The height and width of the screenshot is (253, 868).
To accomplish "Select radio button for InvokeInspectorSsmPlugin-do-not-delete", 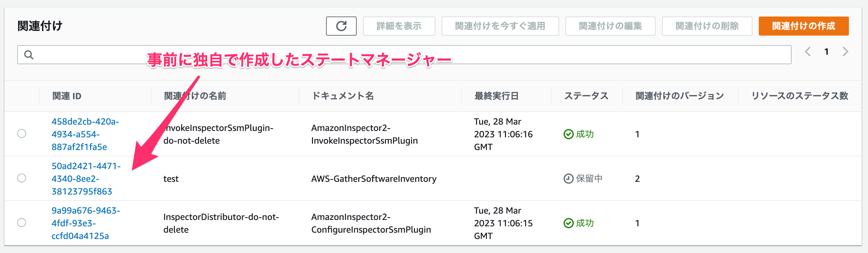I will coord(22,133).
